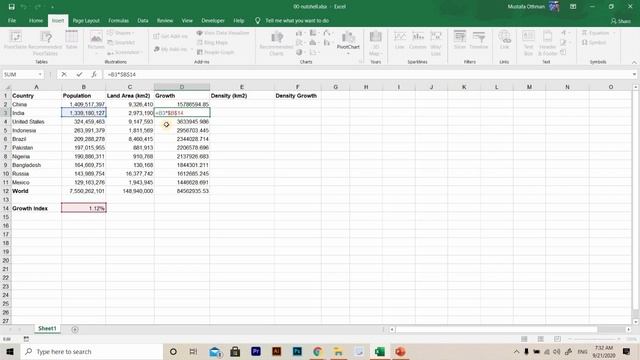Switch to the Page Layout tab

click(86, 20)
